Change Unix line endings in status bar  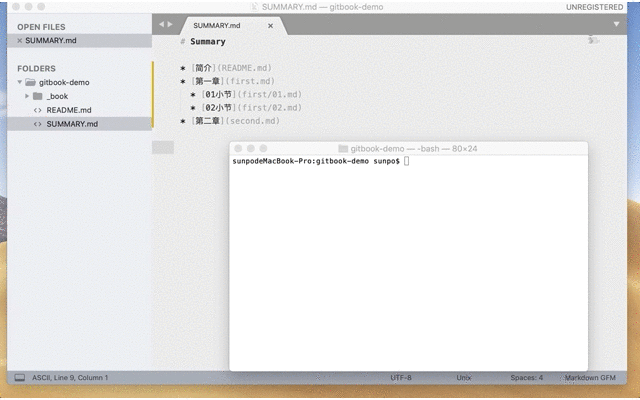pos(463,378)
